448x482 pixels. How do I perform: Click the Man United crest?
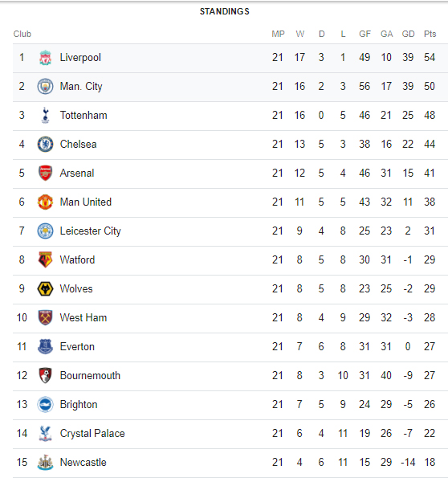45,202
